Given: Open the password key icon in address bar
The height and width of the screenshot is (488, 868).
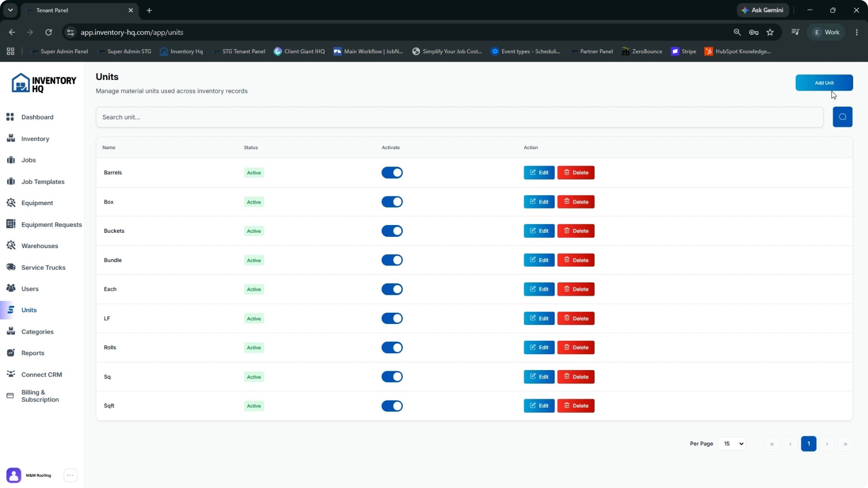Looking at the screenshot, I should tap(754, 32).
